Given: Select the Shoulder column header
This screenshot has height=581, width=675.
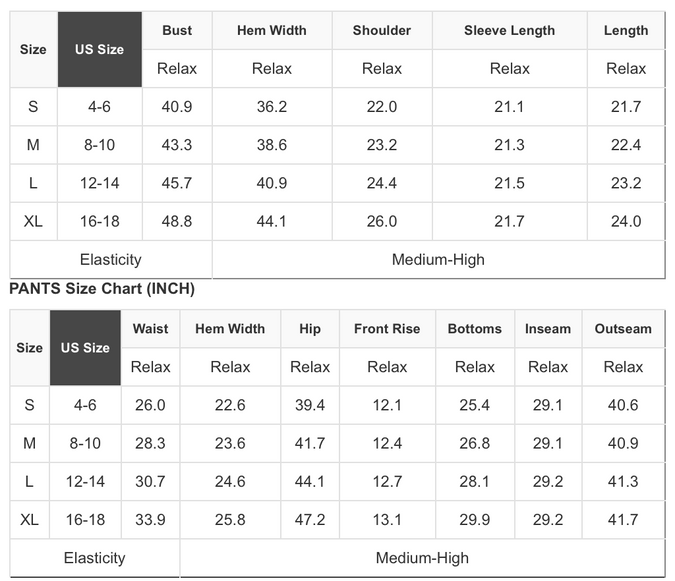Looking at the screenshot, I should coord(382,30).
